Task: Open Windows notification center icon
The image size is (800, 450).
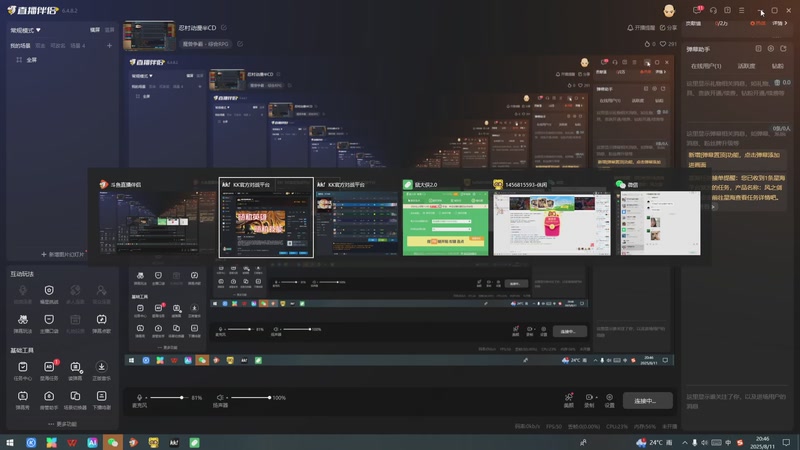Action: click(x=786, y=442)
